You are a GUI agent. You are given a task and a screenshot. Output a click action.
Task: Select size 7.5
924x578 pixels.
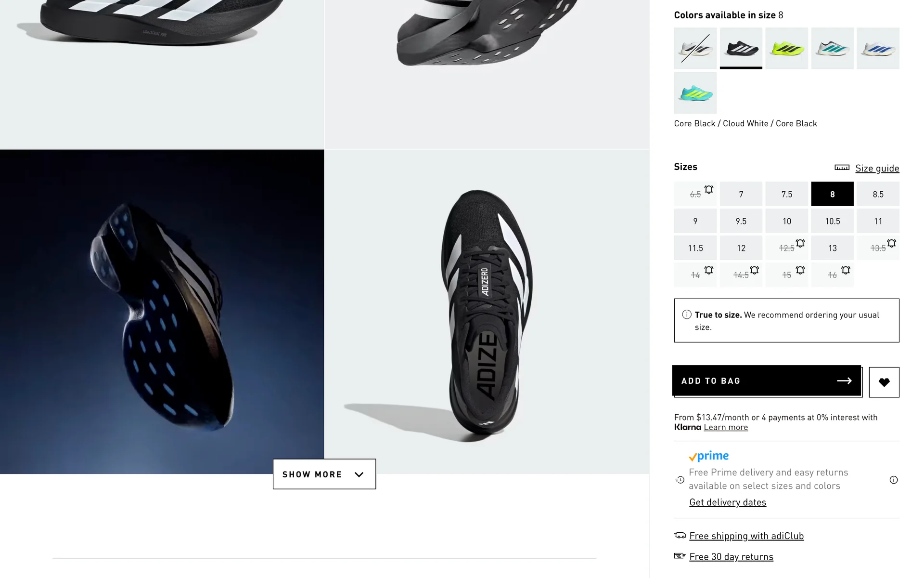786,194
